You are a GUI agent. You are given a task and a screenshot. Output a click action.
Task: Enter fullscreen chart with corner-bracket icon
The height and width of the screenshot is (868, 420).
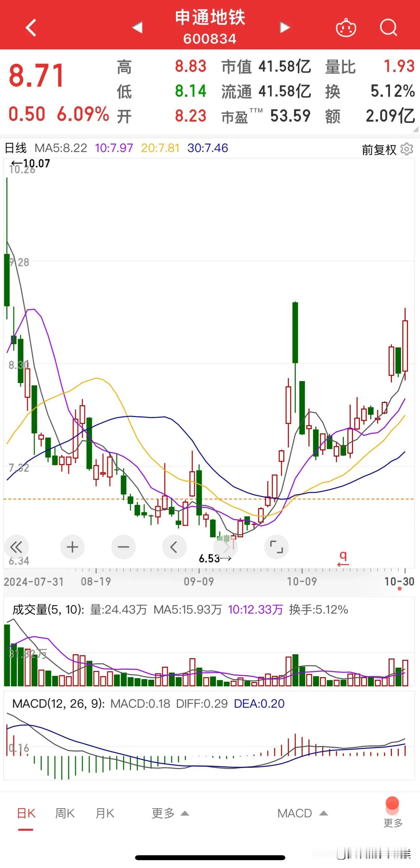(276, 547)
